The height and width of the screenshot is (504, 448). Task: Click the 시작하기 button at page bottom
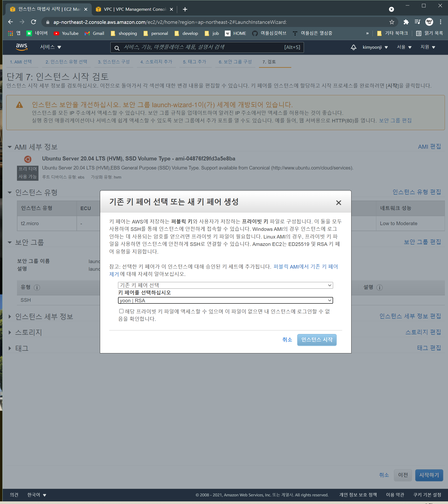[x=429, y=475]
